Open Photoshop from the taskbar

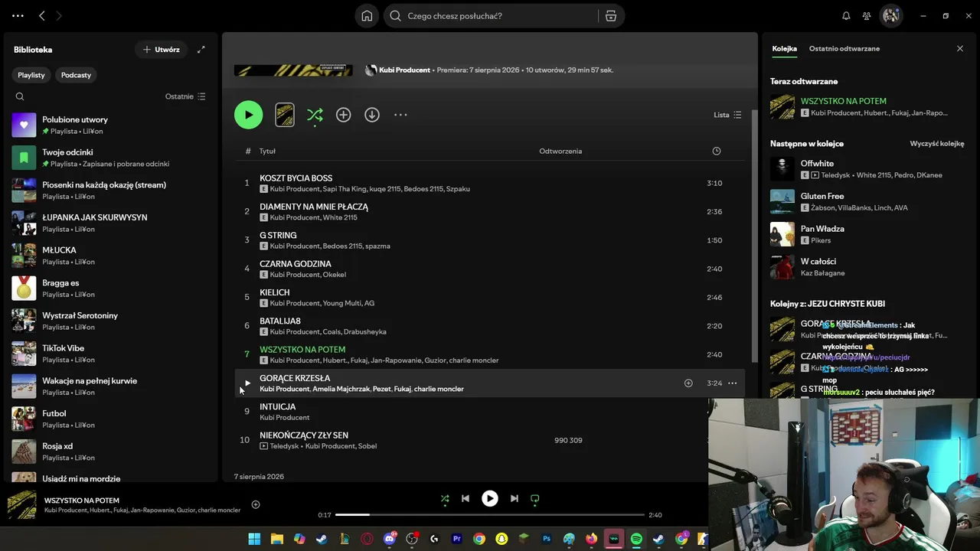point(547,539)
